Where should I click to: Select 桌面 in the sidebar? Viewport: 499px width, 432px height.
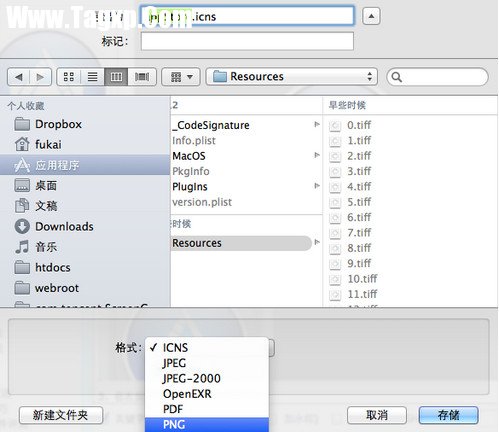click(x=85, y=186)
